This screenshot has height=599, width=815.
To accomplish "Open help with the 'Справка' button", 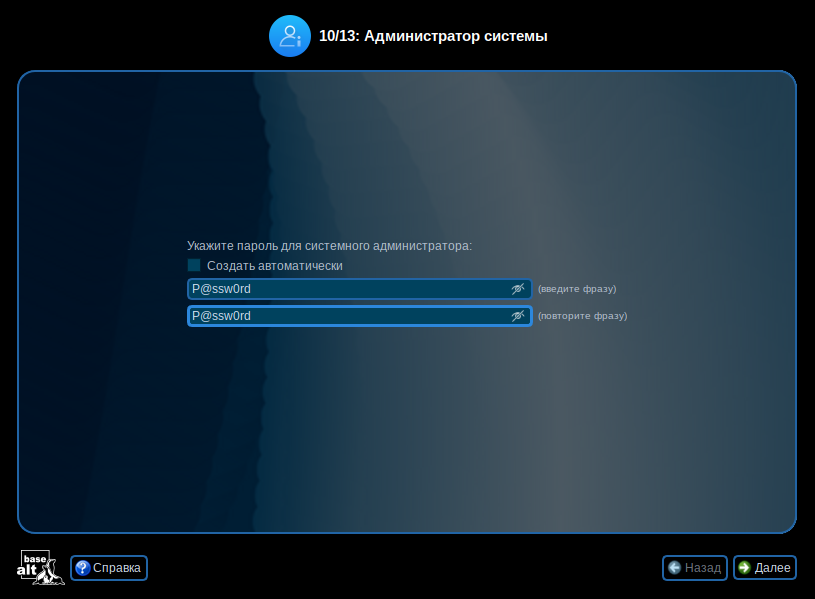I will (109, 568).
